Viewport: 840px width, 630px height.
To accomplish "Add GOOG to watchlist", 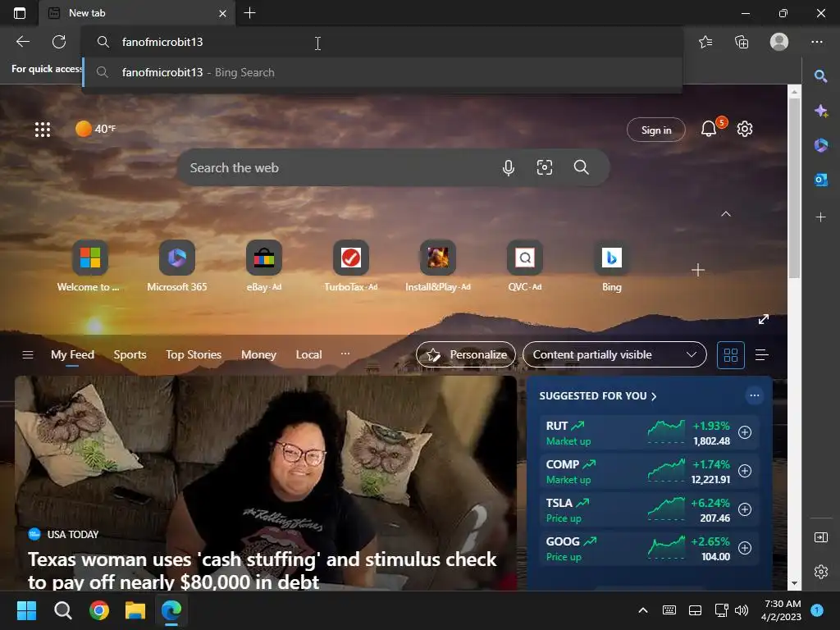I will [x=745, y=548].
